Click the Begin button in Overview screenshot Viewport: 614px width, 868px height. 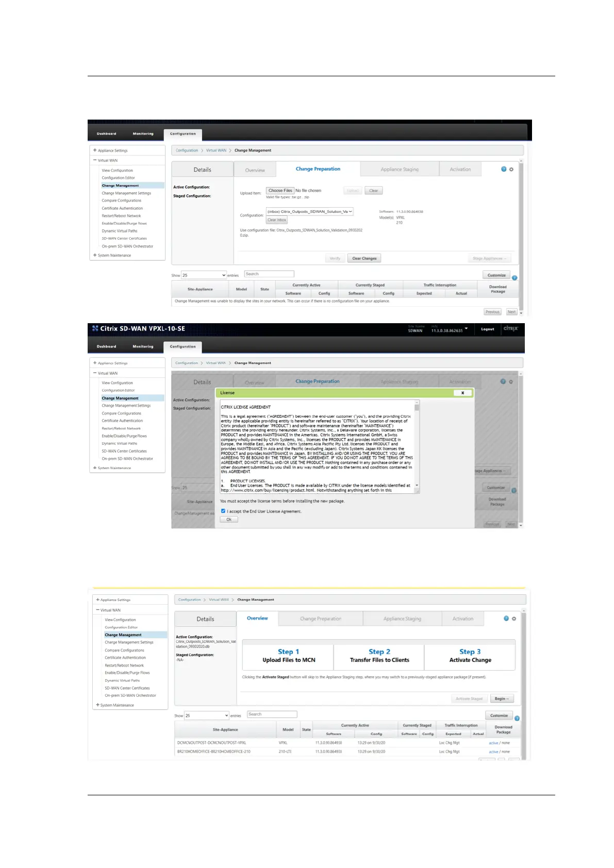(502, 699)
